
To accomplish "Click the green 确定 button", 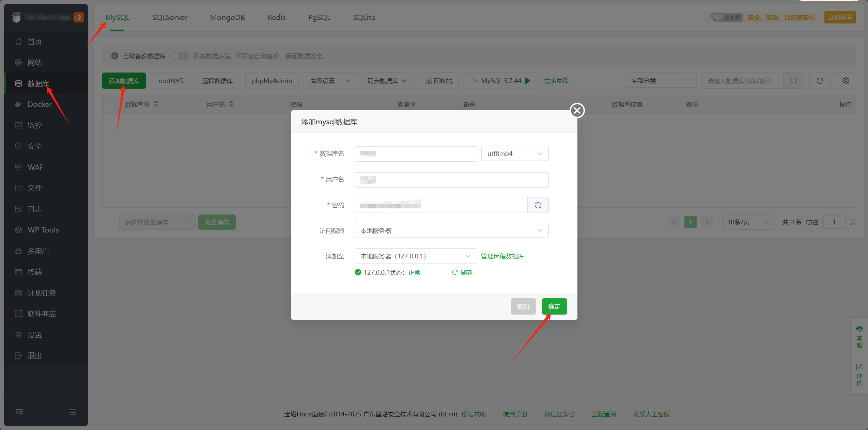I will (554, 306).
